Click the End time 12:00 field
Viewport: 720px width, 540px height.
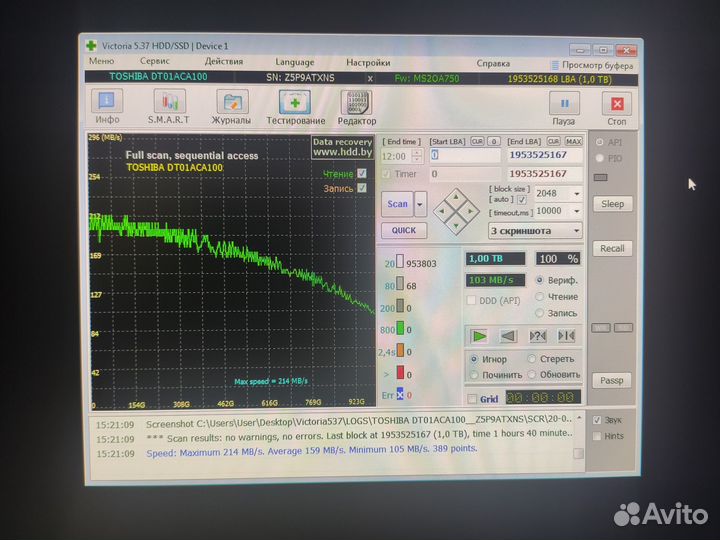[397, 156]
